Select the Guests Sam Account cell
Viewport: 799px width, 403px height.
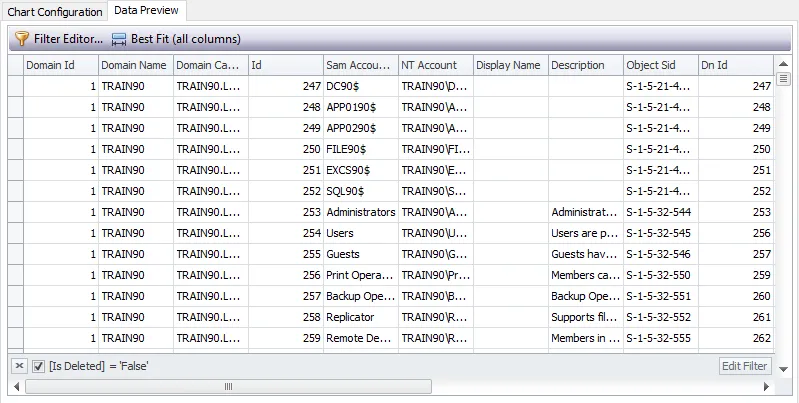pyautogui.click(x=361, y=254)
